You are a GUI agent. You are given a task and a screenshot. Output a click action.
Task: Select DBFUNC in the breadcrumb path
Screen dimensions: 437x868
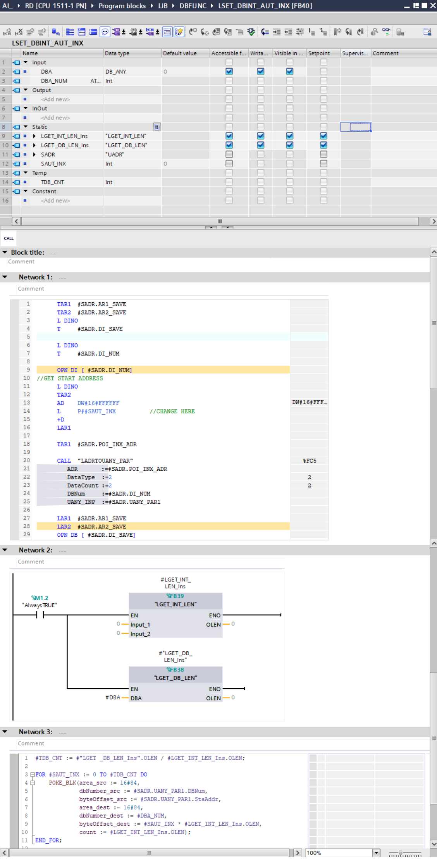pos(193,6)
